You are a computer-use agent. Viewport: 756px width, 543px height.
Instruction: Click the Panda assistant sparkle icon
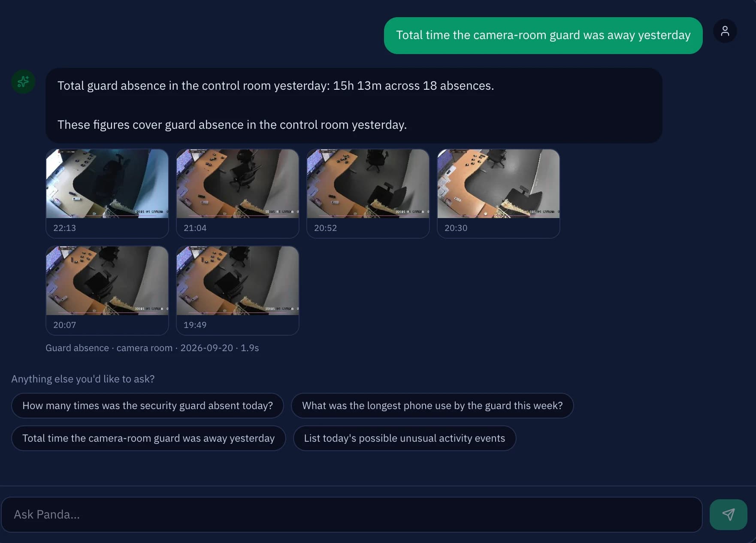coord(23,82)
